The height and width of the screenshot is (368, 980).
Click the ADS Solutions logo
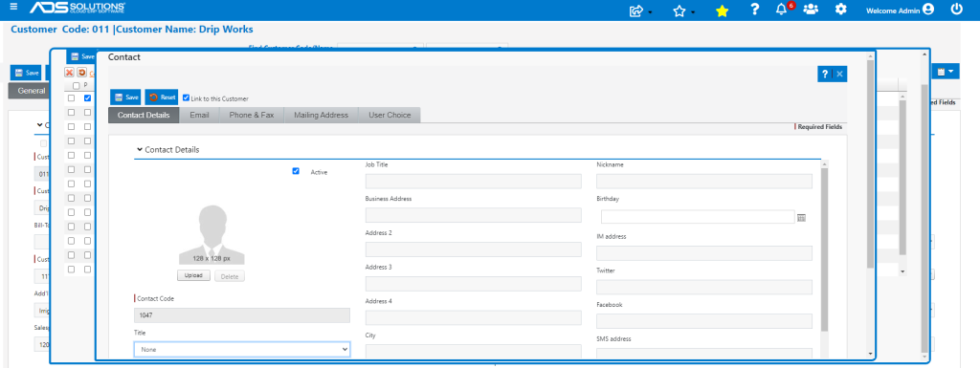pyautogui.click(x=78, y=8)
